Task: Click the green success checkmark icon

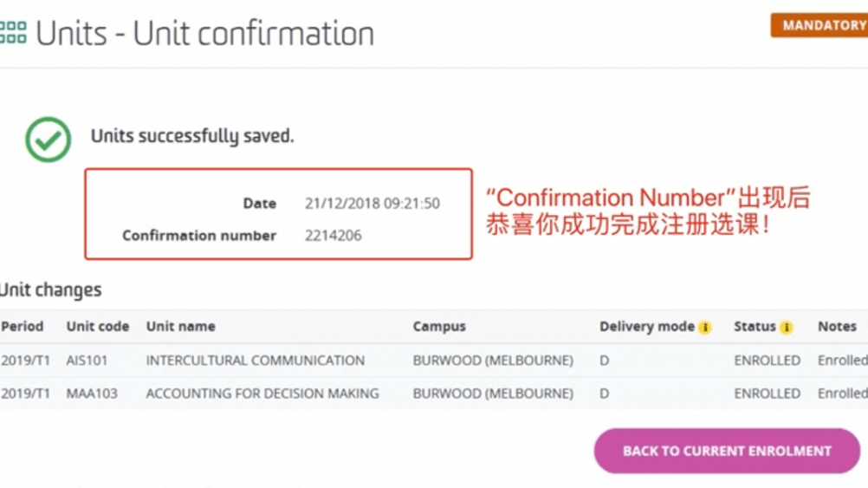Action: (48, 139)
